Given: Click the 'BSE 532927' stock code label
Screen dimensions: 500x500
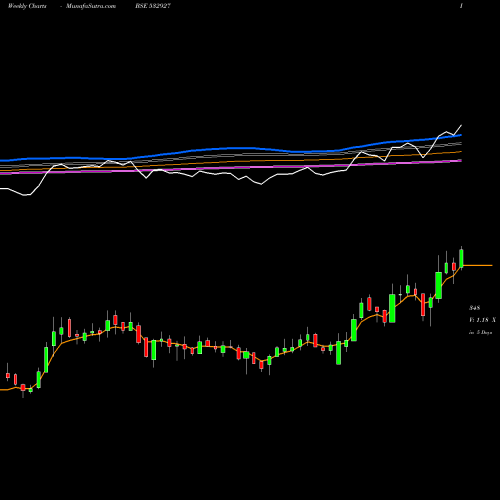Looking at the screenshot, I should [153, 6].
